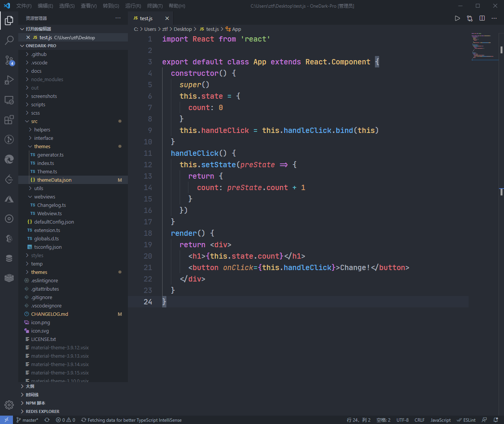This screenshot has height=424, width=504.
Task: Select the Run and Debug icon
Action: coord(9,80)
